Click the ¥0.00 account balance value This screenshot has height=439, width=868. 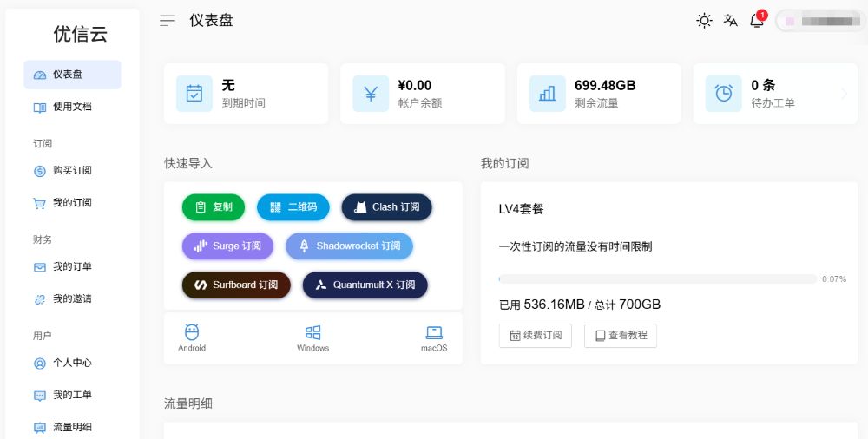pos(415,85)
